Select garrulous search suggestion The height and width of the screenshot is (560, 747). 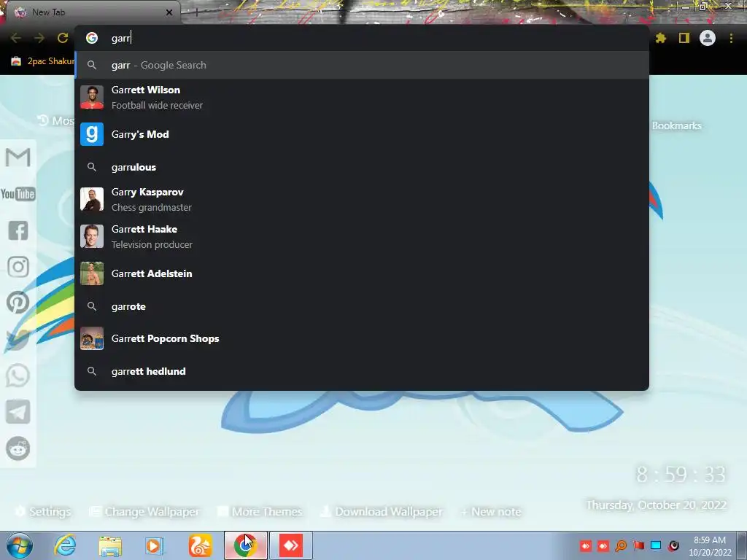(x=362, y=167)
